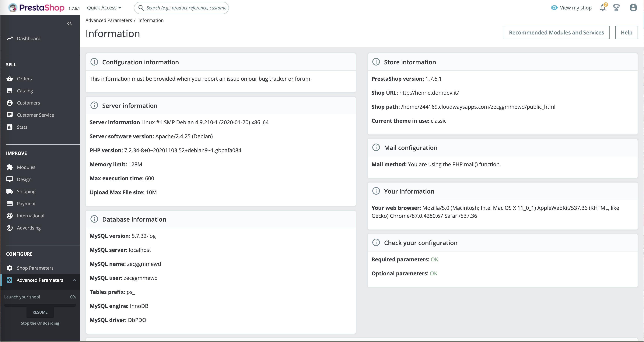Click the Shipping truck icon
The image size is (644, 342).
point(9,191)
